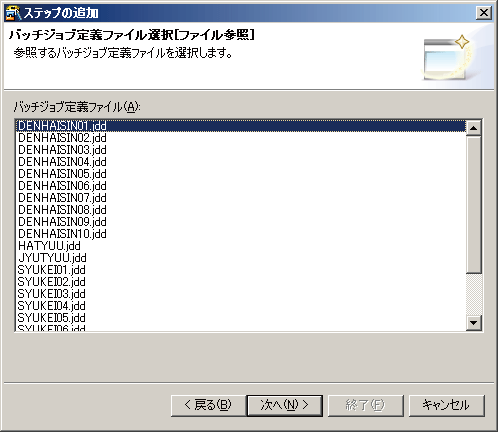Go back with the 戻る(B) button
498x432 pixels.
pos(208,406)
